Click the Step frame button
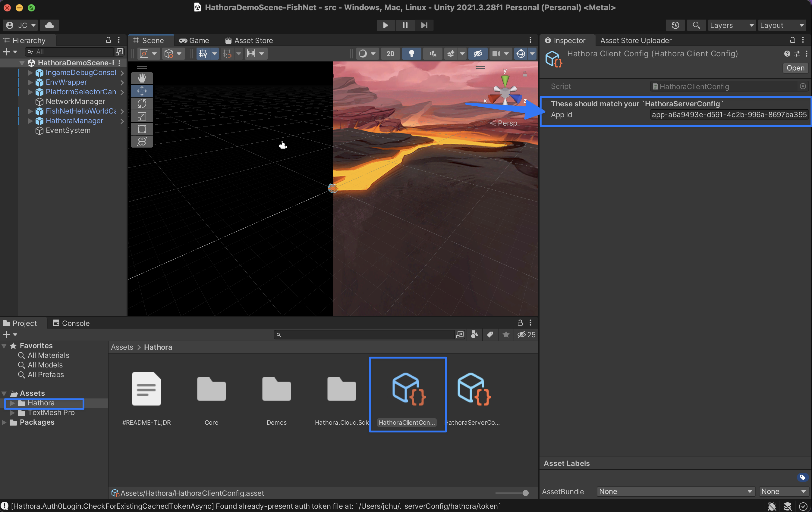This screenshot has width=812, height=512. pyautogui.click(x=424, y=25)
